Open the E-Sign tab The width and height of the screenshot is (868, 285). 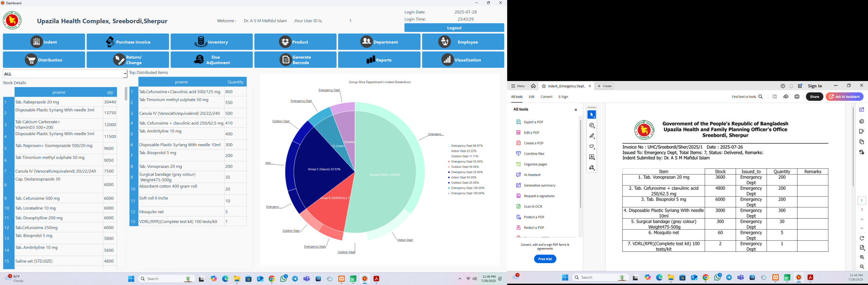563,97
